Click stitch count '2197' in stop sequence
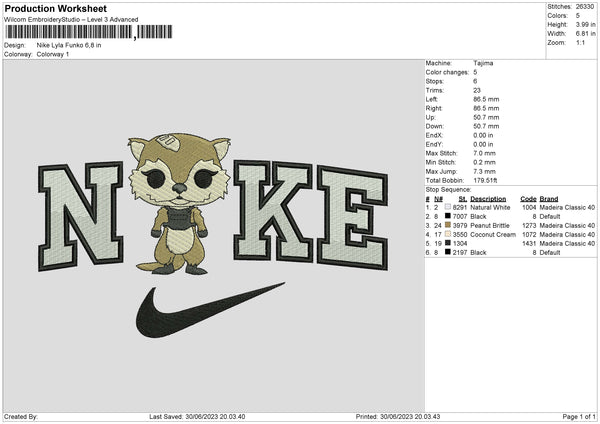 [460, 253]
